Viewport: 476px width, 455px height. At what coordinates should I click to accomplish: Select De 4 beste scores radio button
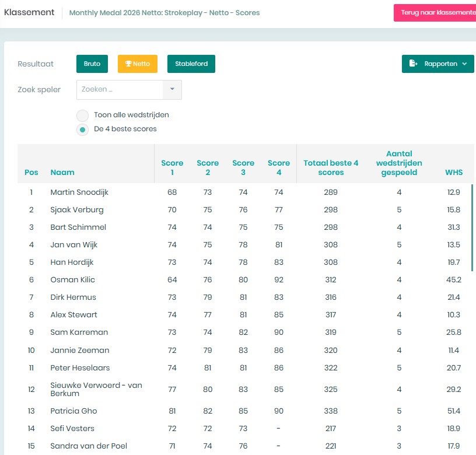click(x=82, y=129)
